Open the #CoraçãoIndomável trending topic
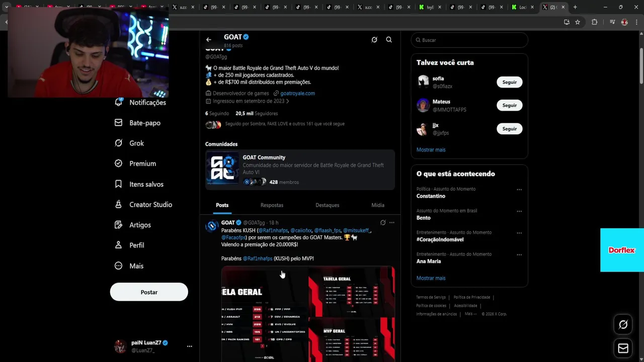Screen dimensions: 644x362 click(x=440, y=239)
